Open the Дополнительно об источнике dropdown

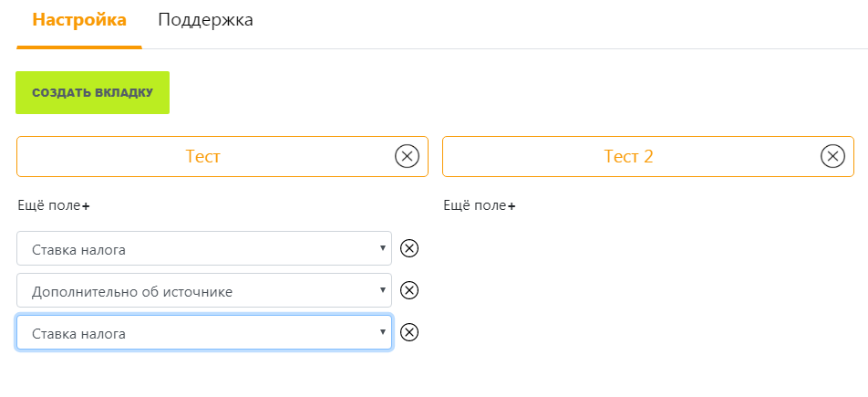pyautogui.click(x=204, y=290)
